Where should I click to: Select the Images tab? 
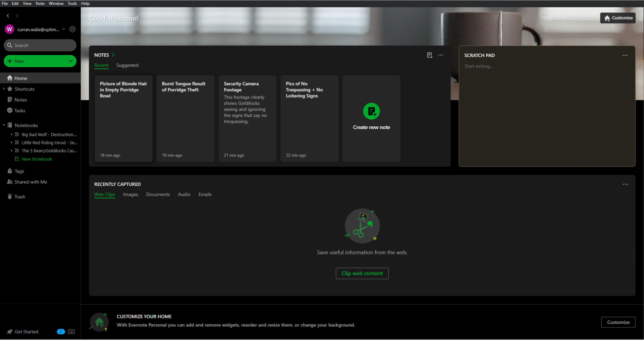pyautogui.click(x=130, y=194)
